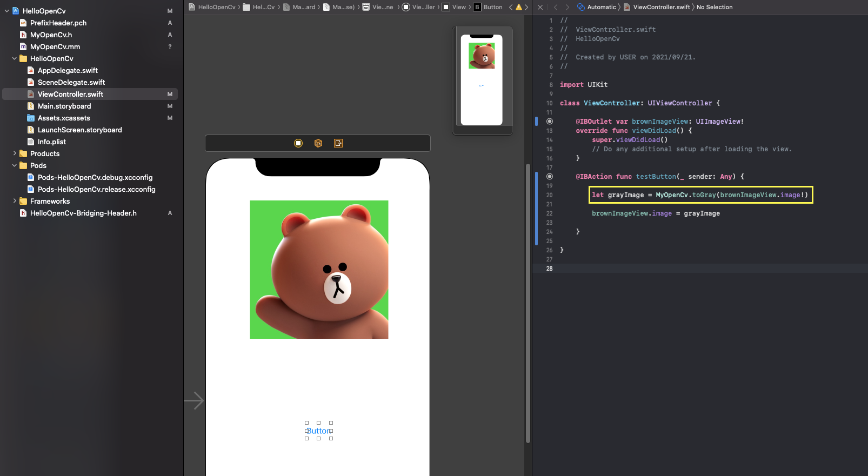
Task: Click the canvas minimap thumbnail
Action: (x=482, y=80)
